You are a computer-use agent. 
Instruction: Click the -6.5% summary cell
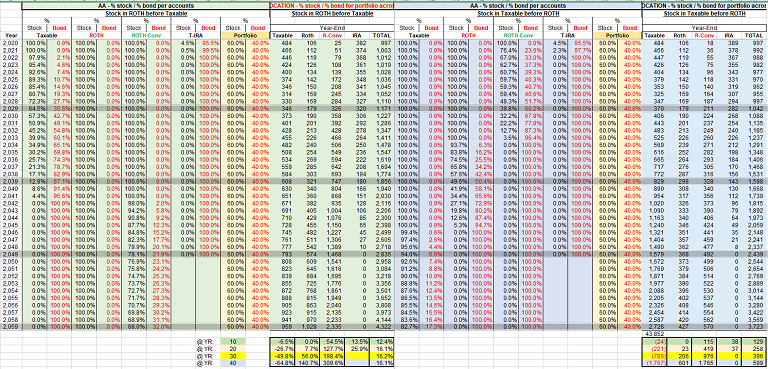tap(283, 341)
